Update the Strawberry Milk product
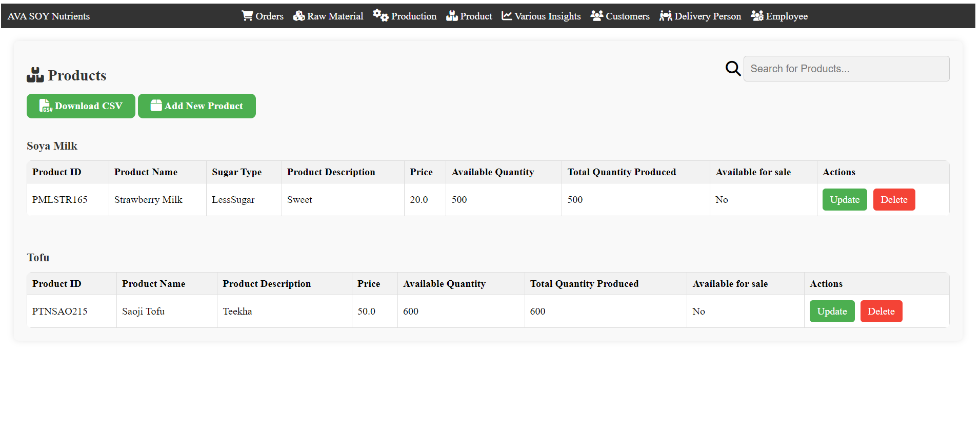 pos(844,200)
